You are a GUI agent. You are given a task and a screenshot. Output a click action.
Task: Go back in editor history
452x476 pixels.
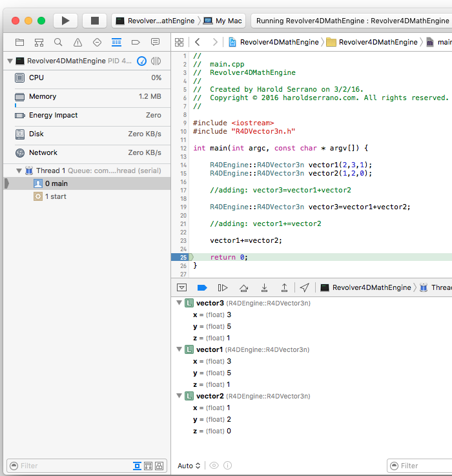198,42
